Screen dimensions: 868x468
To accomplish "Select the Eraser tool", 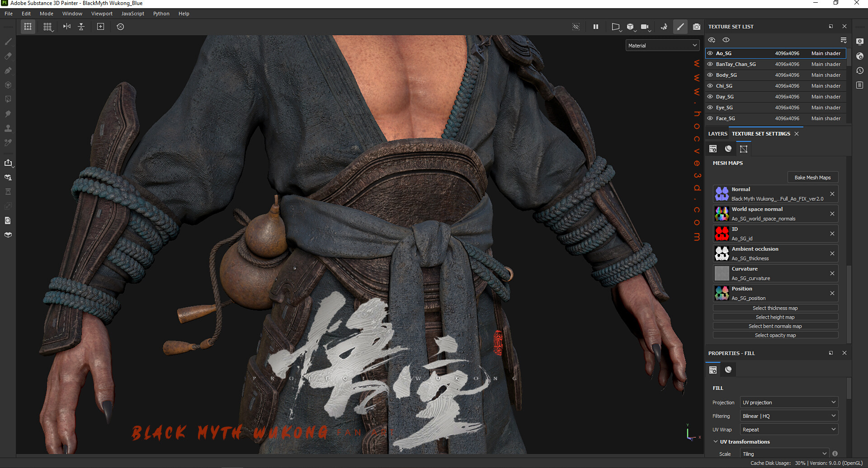I will coord(8,56).
